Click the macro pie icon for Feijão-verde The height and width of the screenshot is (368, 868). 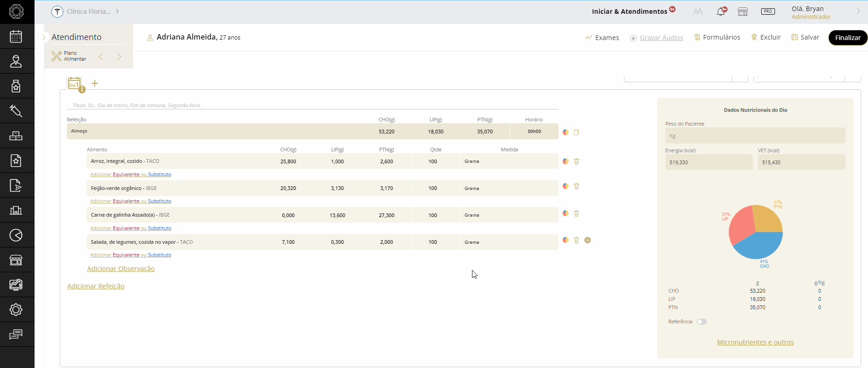[565, 186]
